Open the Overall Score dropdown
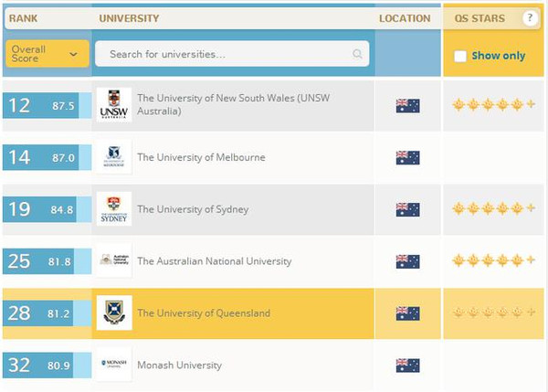 click(x=47, y=54)
